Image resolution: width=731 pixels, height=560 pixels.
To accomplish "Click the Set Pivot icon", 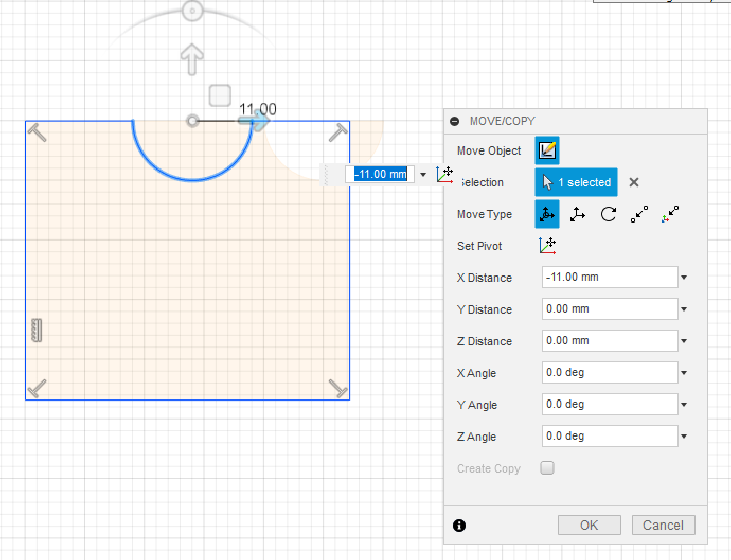I will [x=547, y=245].
